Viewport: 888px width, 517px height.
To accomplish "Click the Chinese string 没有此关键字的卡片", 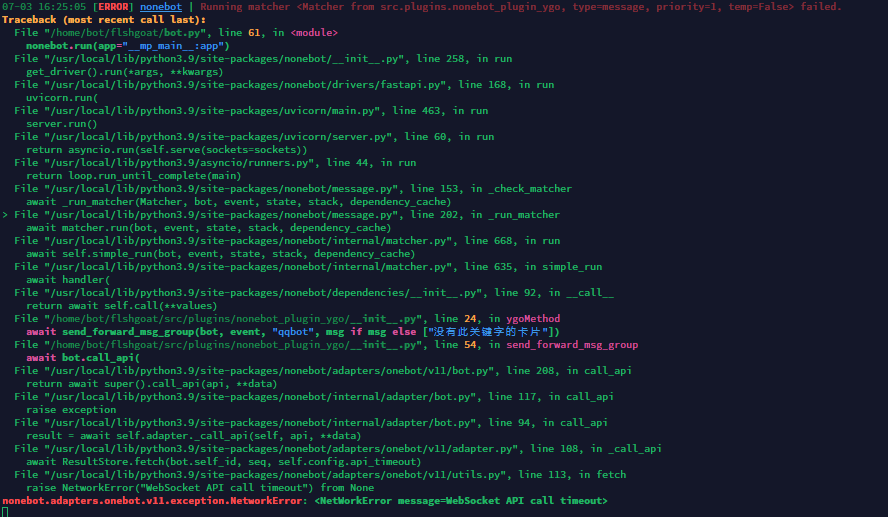I will point(488,332).
